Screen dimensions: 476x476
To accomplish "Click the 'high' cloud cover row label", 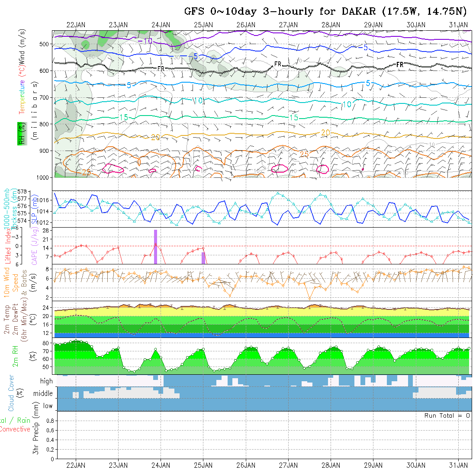I will point(46,381).
